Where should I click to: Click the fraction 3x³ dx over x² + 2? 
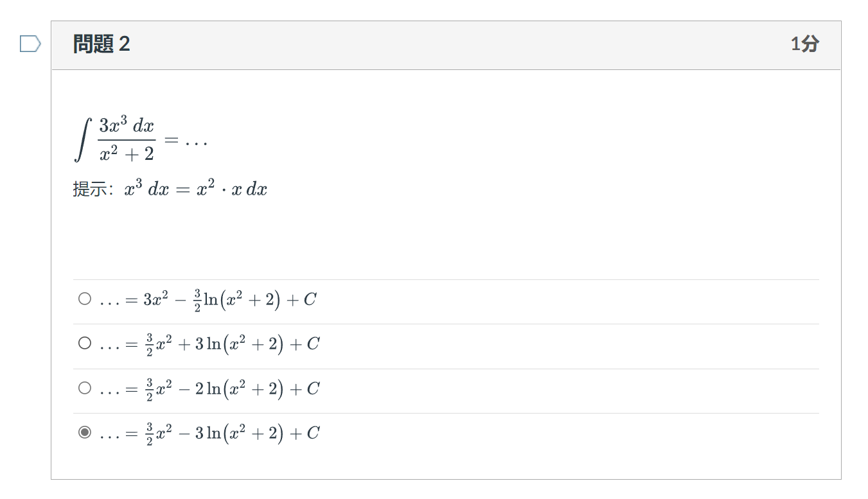[127, 139]
